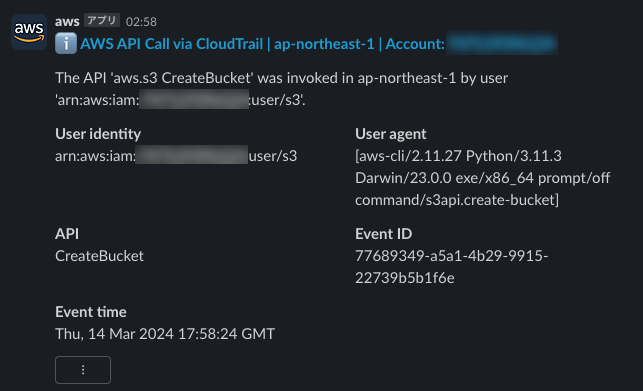The image size is (643, 391).
Task: Click the aws sender name
Action: (x=67, y=21)
